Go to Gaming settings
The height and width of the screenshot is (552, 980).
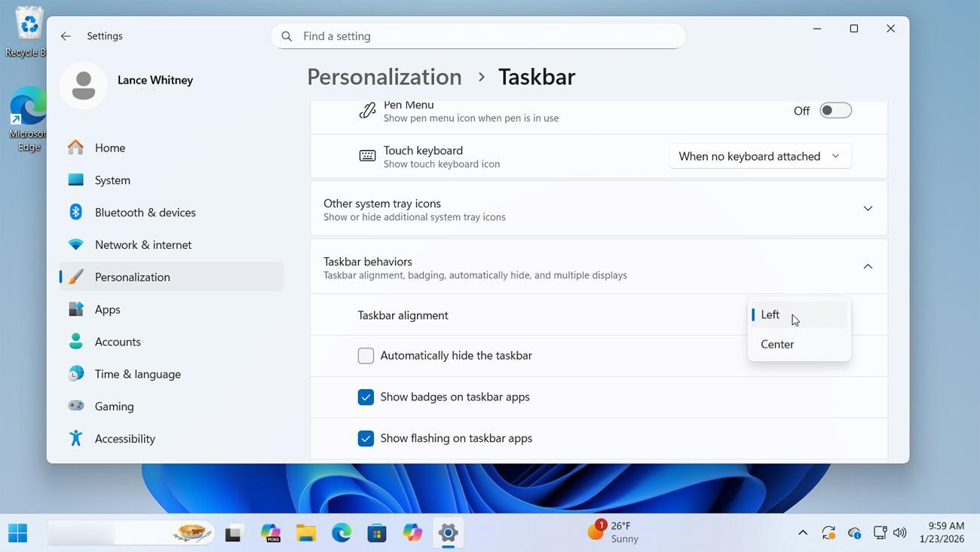(171, 406)
